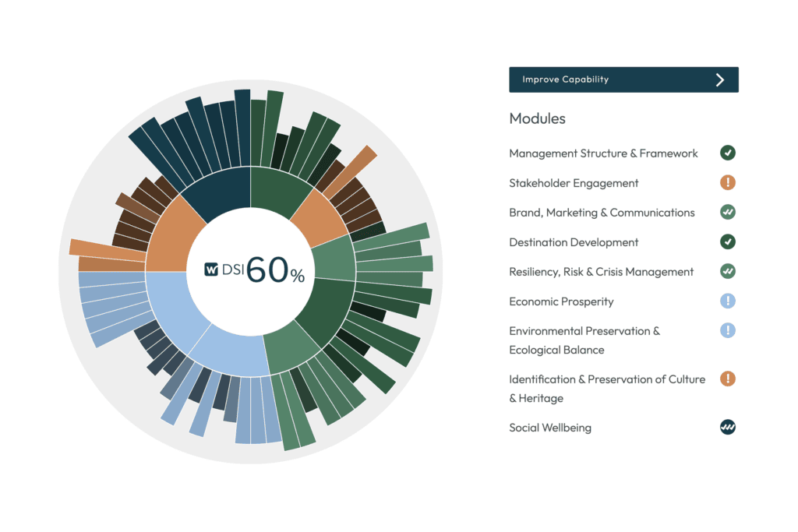Click the orange alert icon next to Stakeholder Engagement

(x=728, y=182)
